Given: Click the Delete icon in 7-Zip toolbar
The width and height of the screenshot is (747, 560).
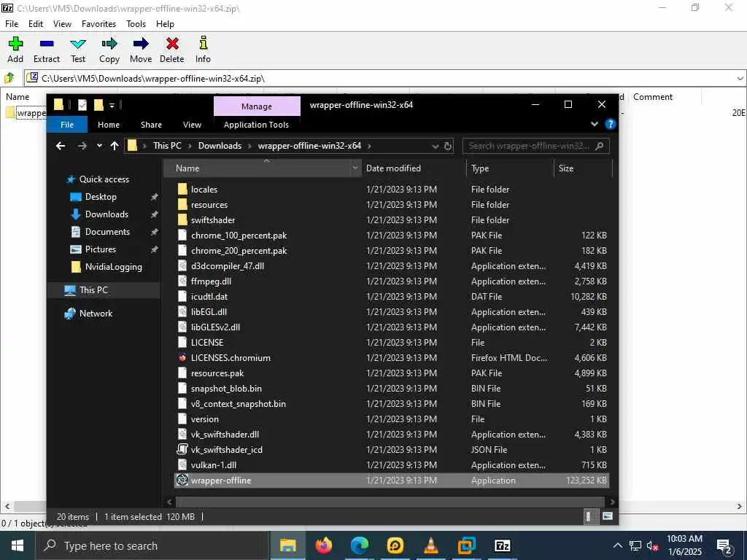Looking at the screenshot, I should tap(172, 44).
